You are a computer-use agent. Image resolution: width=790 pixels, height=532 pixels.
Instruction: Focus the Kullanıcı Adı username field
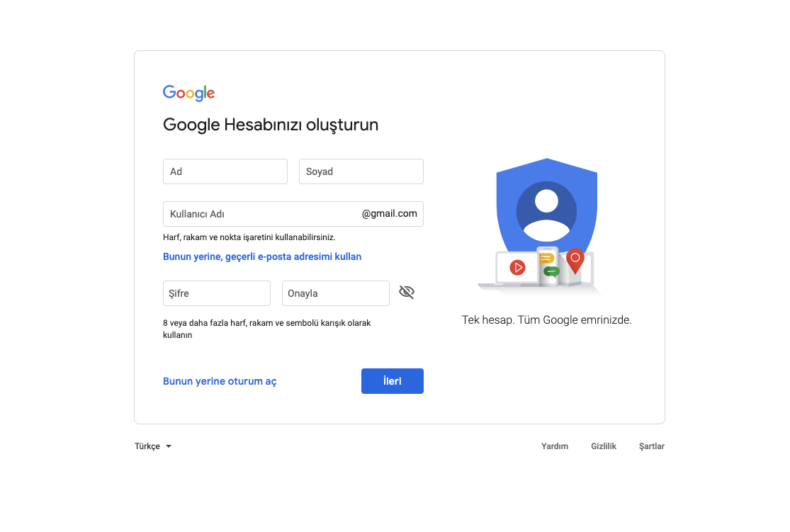point(293,214)
